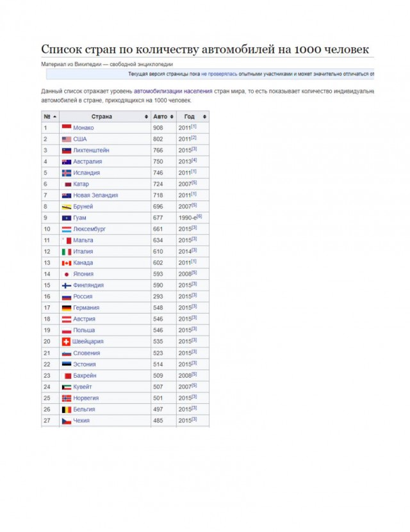410x532 pixels.
Task: Open the Россия country link
Action: coord(83,296)
